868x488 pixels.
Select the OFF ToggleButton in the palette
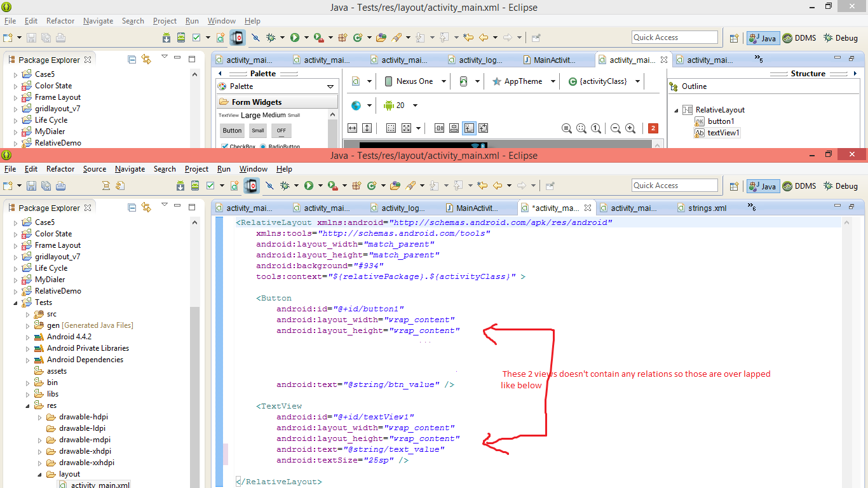coord(280,130)
